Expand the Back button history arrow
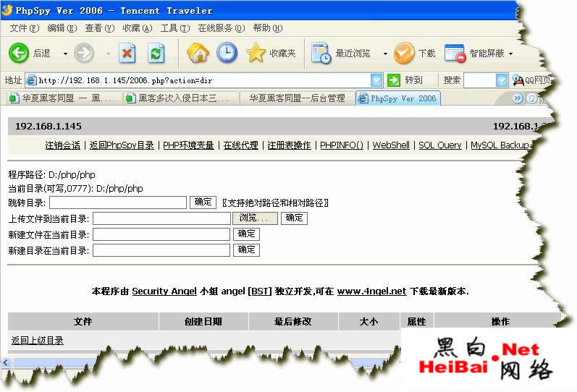The image size is (577, 392). pyautogui.click(x=65, y=54)
